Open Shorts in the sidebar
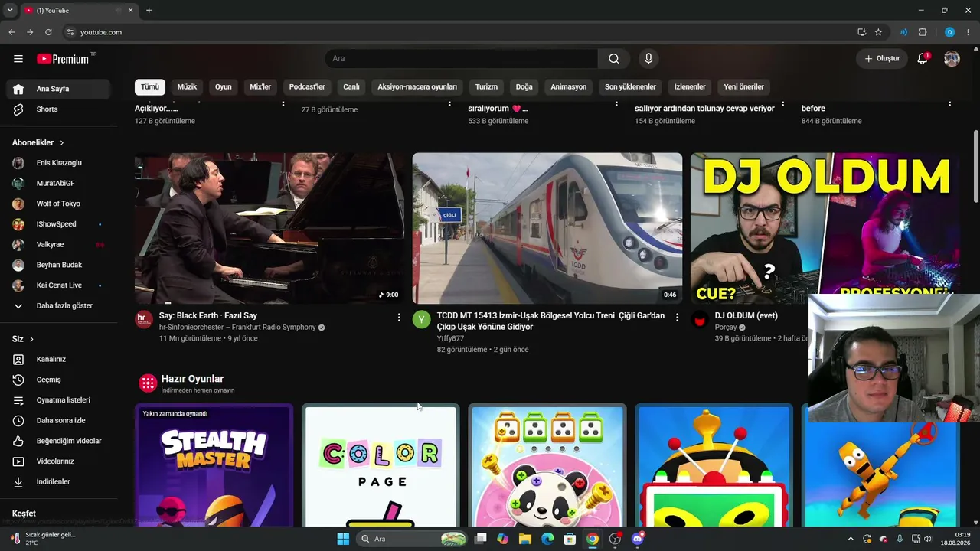980x551 pixels. coord(58,109)
